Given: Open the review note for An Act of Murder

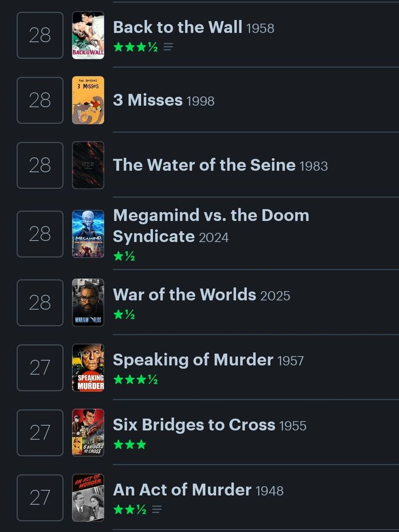Looking at the screenshot, I should tap(156, 509).
